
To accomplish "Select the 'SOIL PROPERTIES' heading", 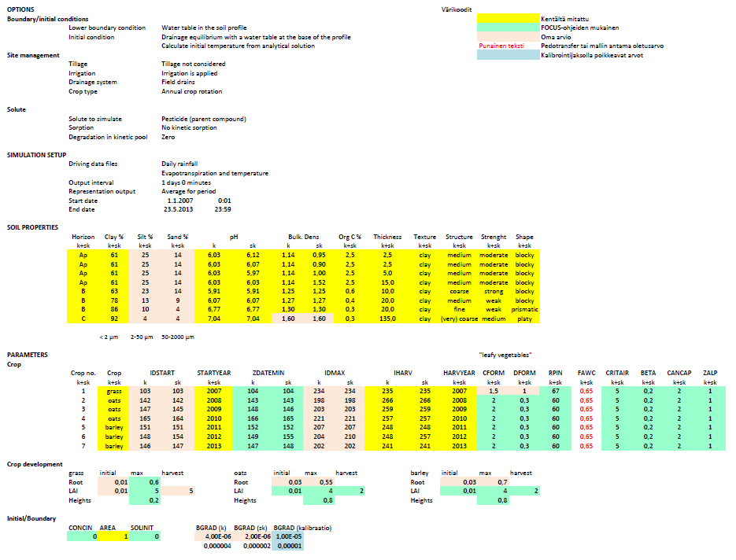I will 32,227.
